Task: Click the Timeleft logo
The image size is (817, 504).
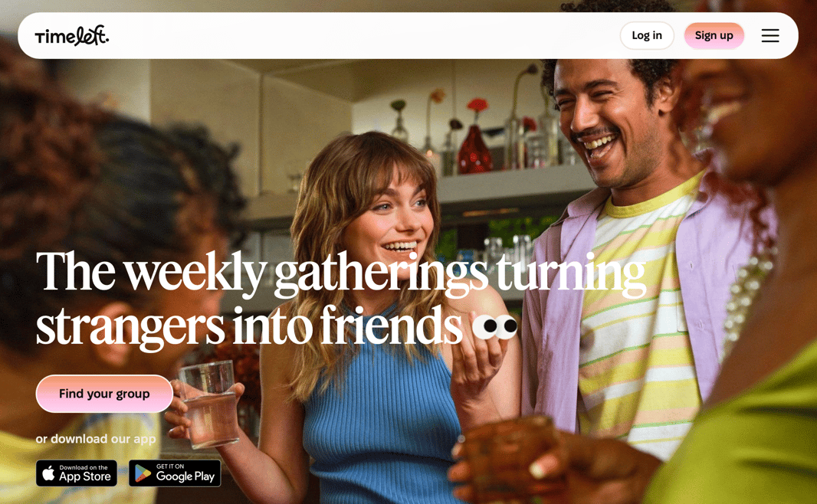Action: (x=72, y=36)
